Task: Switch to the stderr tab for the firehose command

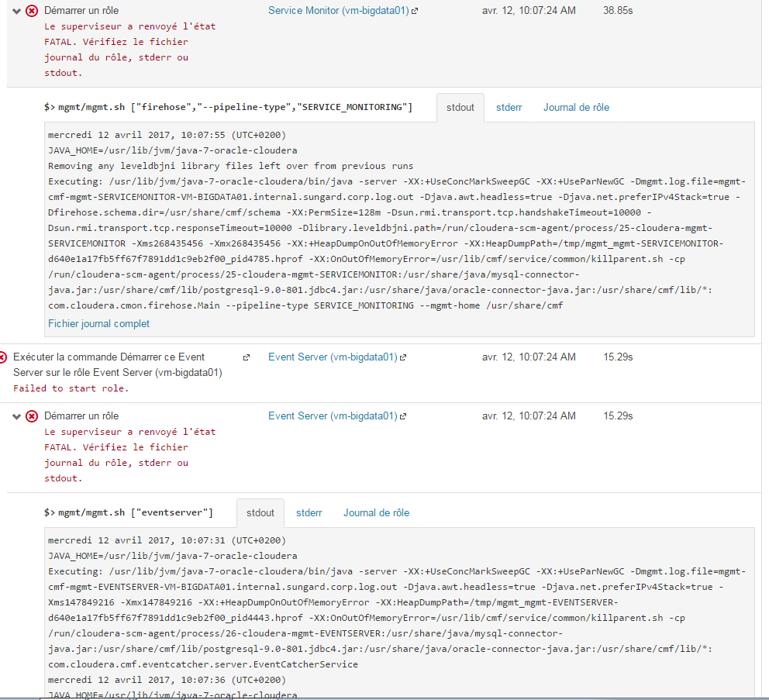Action: (x=509, y=108)
